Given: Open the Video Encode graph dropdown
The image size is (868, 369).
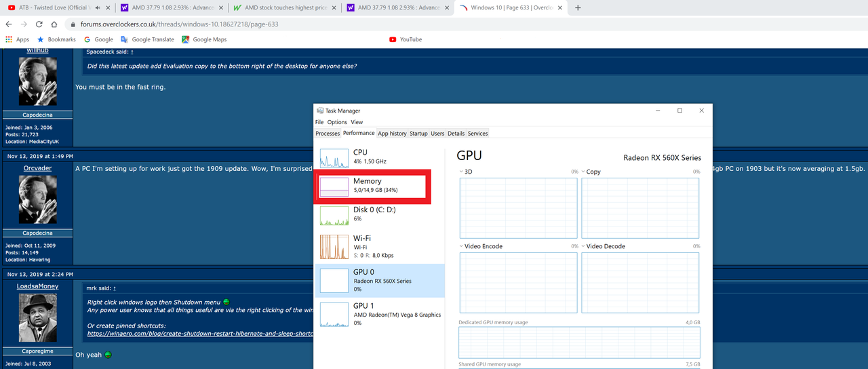Looking at the screenshot, I should 462,246.
